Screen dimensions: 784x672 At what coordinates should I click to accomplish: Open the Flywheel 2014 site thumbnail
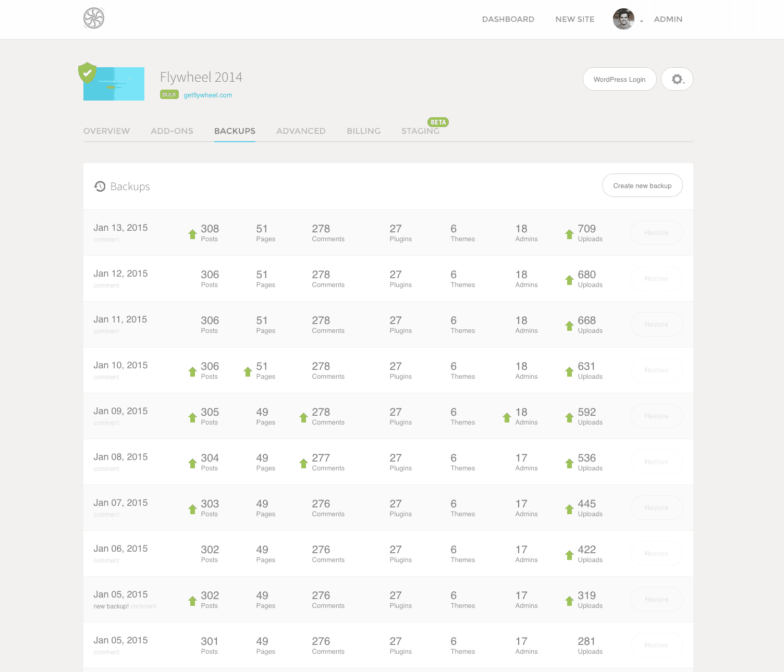(114, 83)
